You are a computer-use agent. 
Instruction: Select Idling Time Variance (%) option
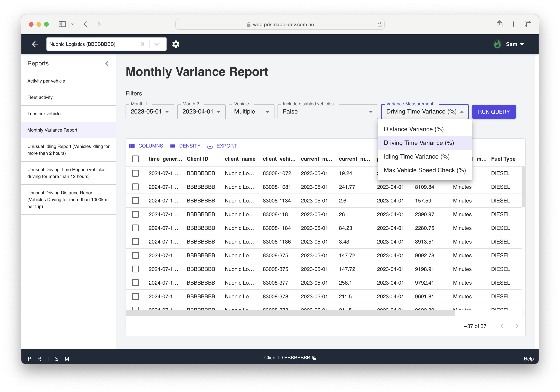[417, 156]
